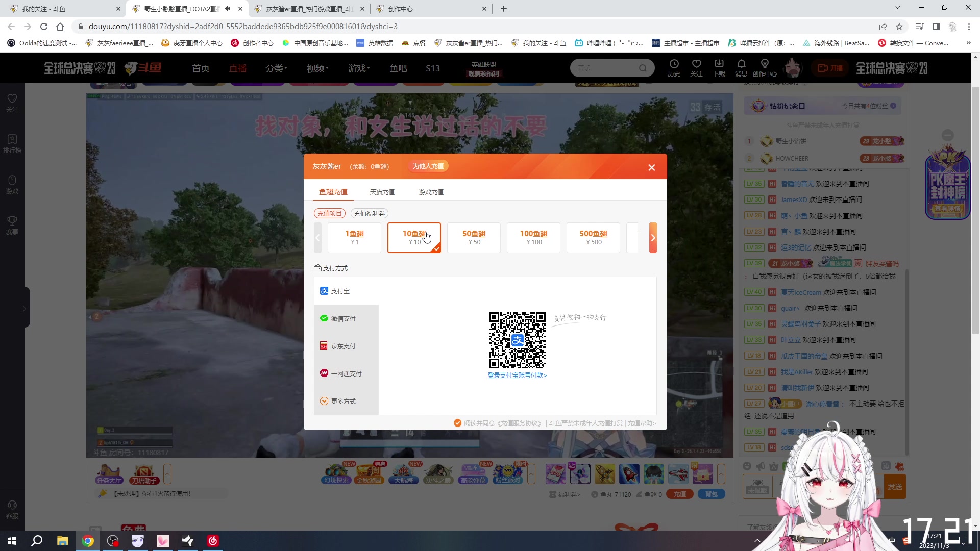The image size is (980, 551).
Task: Open 关注 in left sidebar
Action: [12, 103]
